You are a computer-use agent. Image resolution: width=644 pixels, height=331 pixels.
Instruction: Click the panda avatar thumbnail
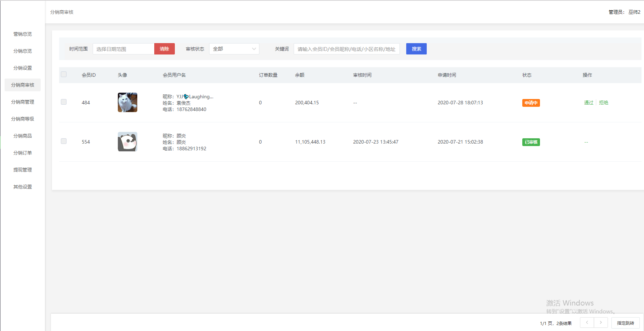(x=127, y=142)
